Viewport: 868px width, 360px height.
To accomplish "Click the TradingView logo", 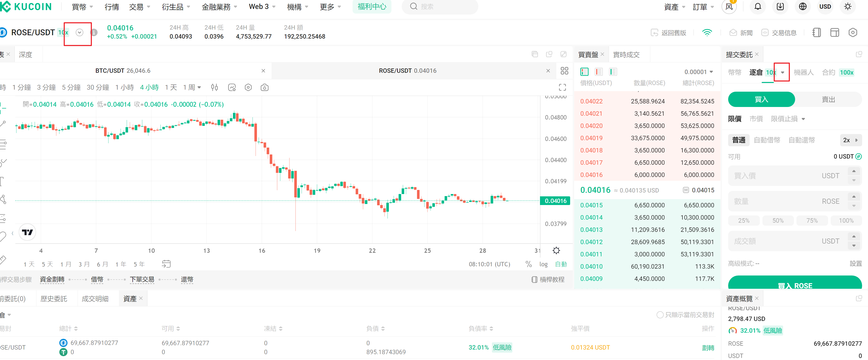I will (27, 232).
